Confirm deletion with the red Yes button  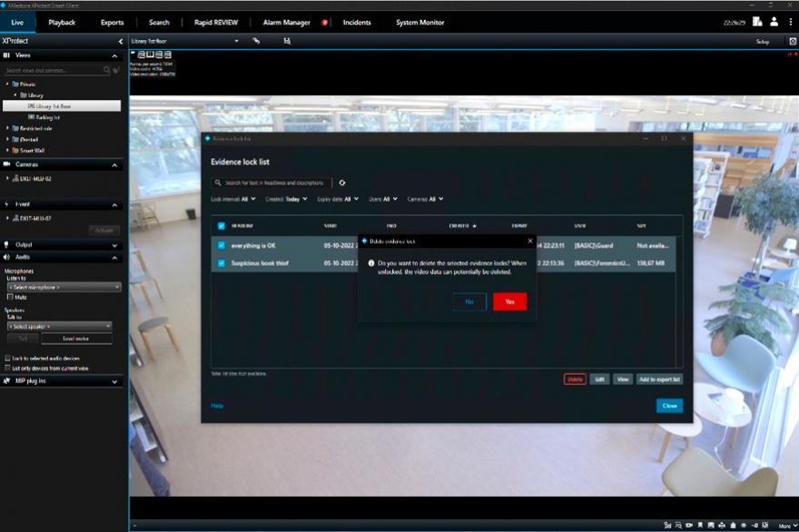(x=509, y=301)
